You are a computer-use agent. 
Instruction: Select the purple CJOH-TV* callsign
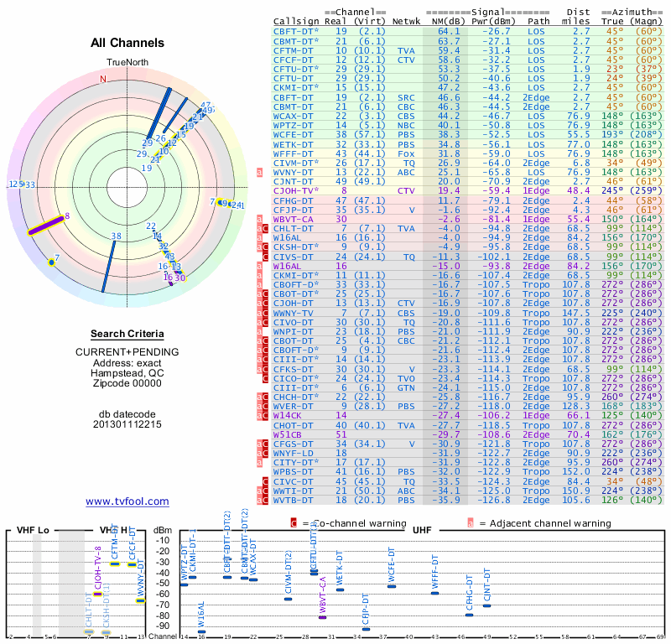click(x=296, y=191)
